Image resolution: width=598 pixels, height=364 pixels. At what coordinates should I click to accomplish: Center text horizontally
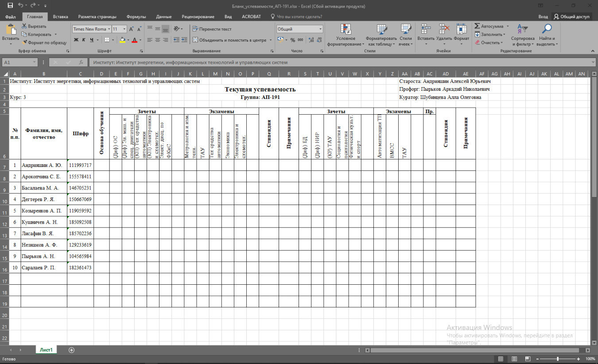point(158,40)
